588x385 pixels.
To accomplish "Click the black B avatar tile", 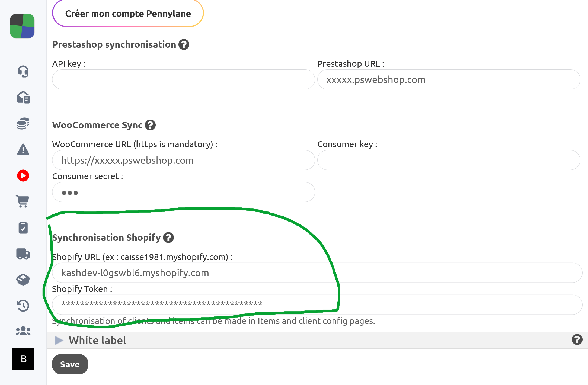I will pyautogui.click(x=23, y=359).
